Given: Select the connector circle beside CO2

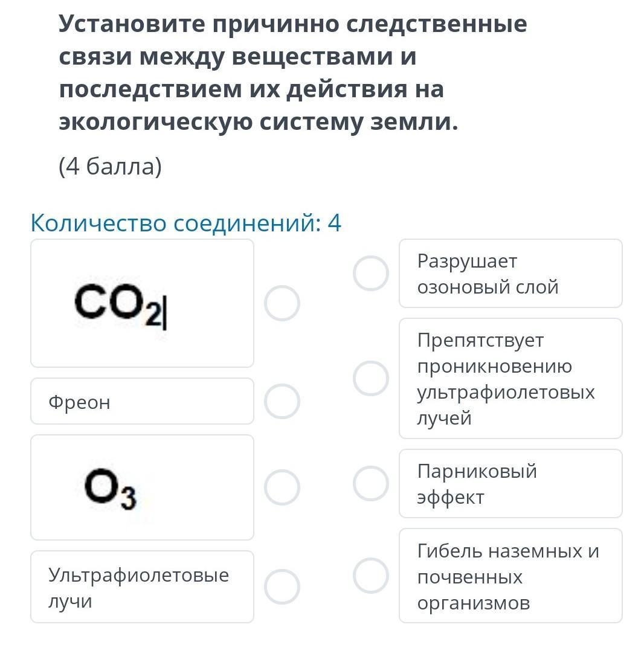Looking at the screenshot, I should click(x=282, y=303).
